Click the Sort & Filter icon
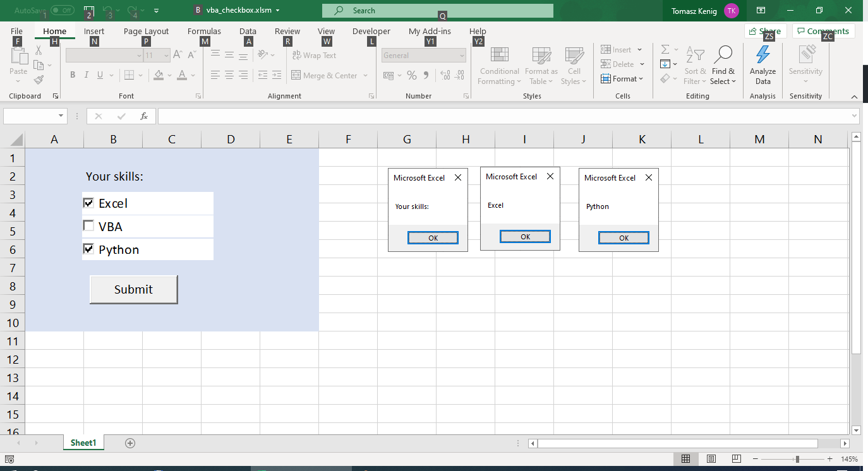The width and height of the screenshot is (868, 471). (x=695, y=63)
